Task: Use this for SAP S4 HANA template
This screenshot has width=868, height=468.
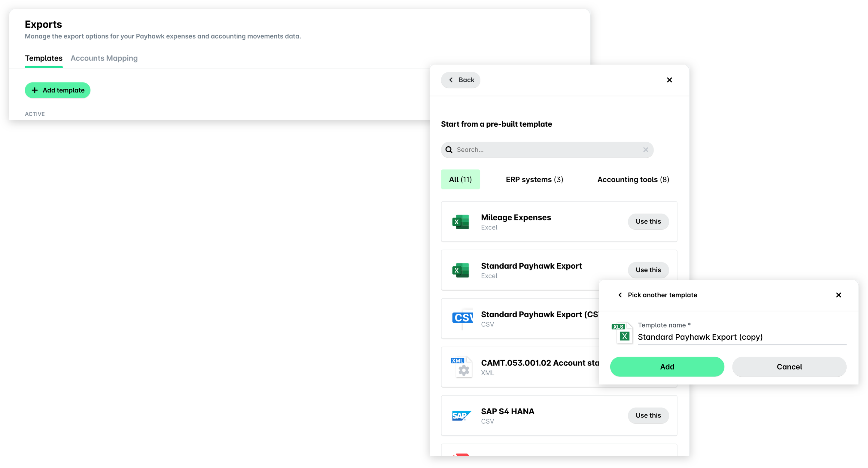Action: (648, 415)
